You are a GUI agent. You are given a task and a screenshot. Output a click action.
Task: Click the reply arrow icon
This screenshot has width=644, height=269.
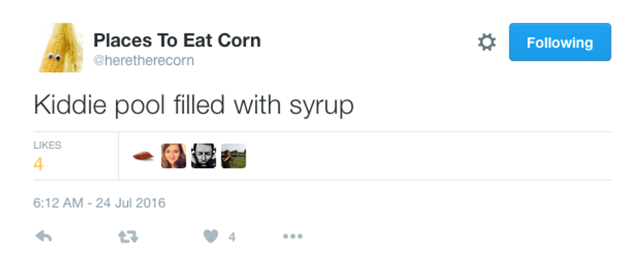[43, 237]
